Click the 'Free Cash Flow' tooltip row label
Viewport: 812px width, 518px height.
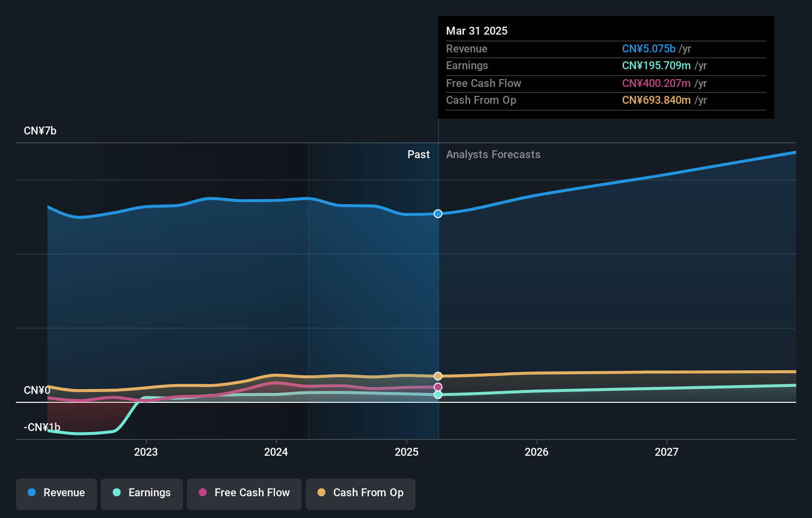click(x=484, y=84)
